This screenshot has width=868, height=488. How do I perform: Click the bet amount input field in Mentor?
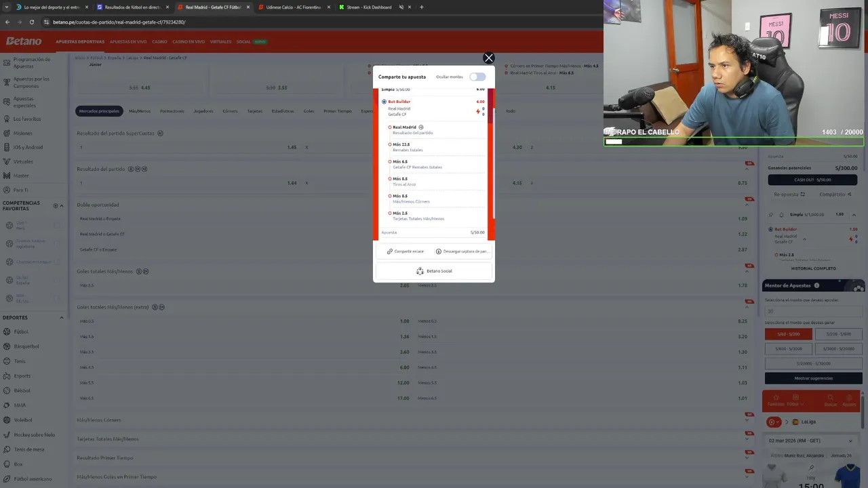(x=813, y=311)
